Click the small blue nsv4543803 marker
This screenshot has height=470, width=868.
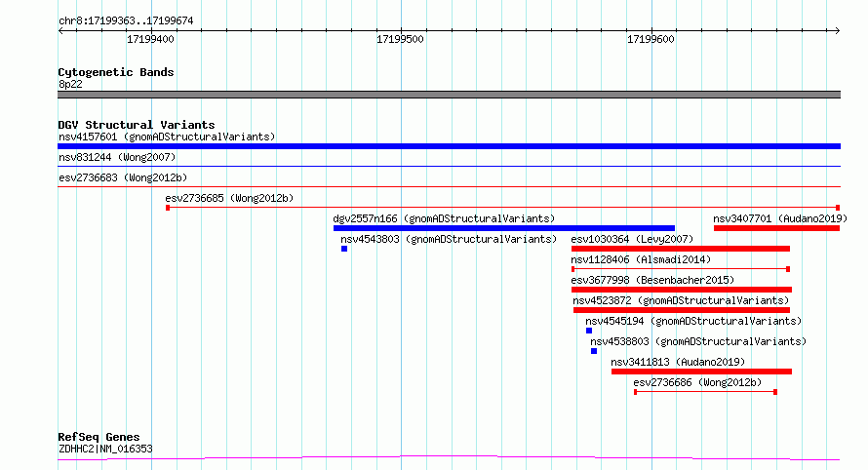point(344,249)
